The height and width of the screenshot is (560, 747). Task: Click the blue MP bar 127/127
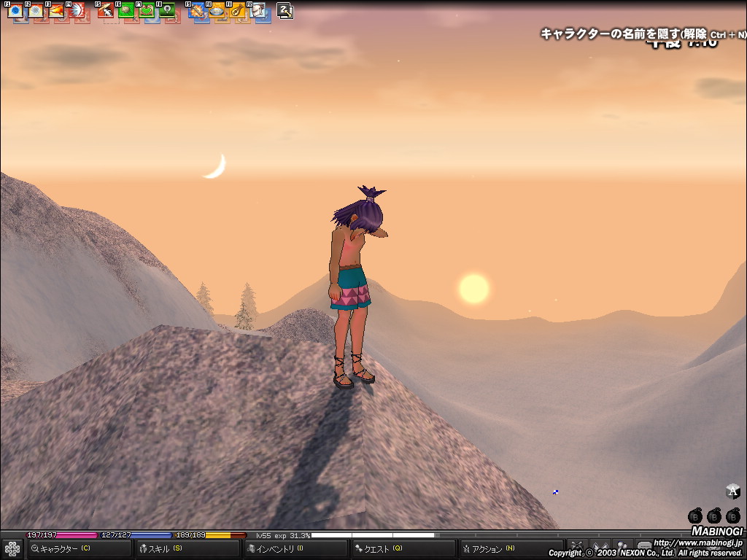pos(136,535)
